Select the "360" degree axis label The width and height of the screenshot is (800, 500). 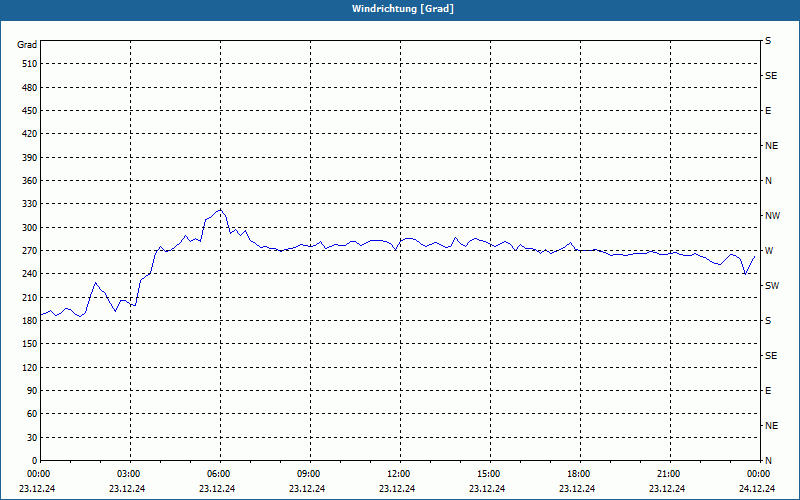pyautogui.click(x=30, y=181)
